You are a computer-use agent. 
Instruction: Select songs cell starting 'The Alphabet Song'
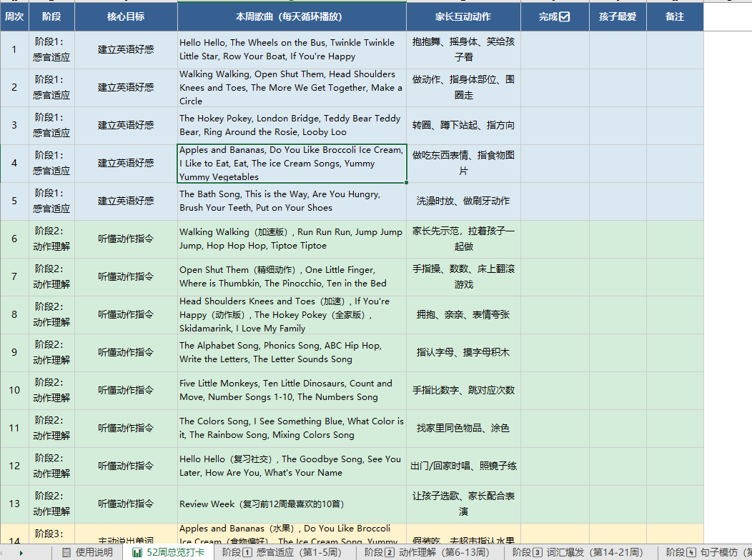point(292,353)
